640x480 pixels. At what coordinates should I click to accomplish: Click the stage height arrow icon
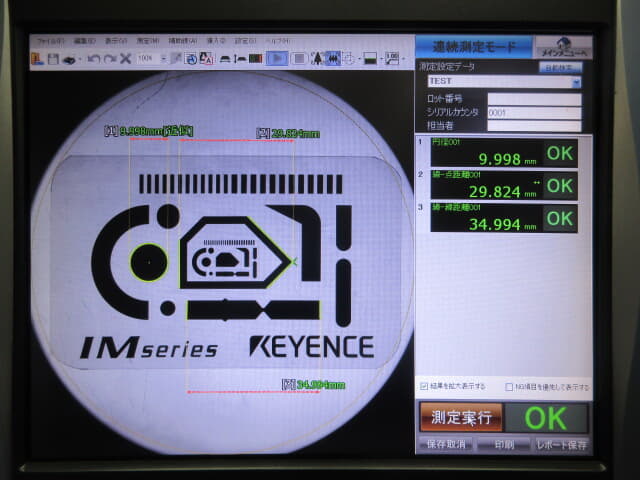click(240, 59)
